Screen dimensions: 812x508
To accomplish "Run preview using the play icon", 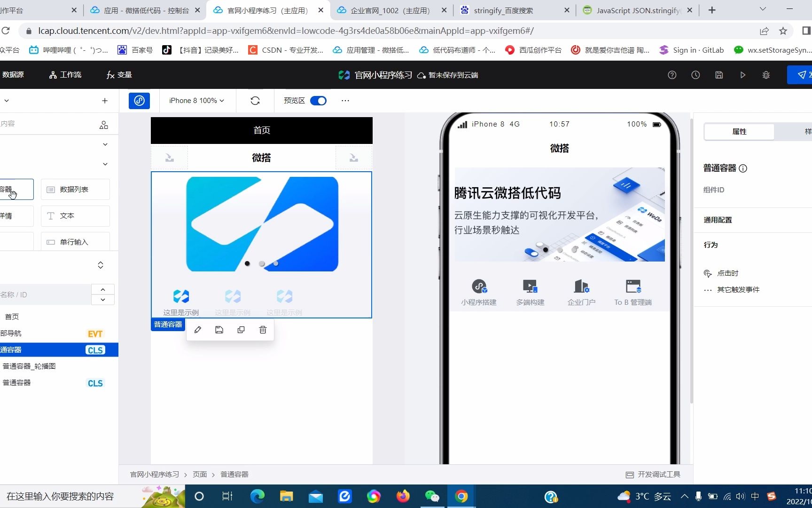I will pyautogui.click(x=742, y=75).
